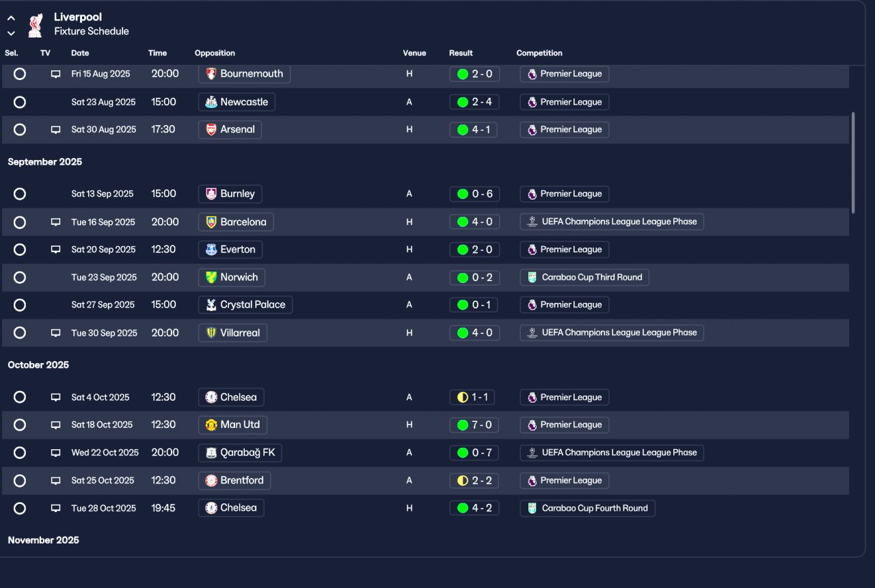Click the Everton club badge icon
This screenshot has width=875, height=588.
211,250
